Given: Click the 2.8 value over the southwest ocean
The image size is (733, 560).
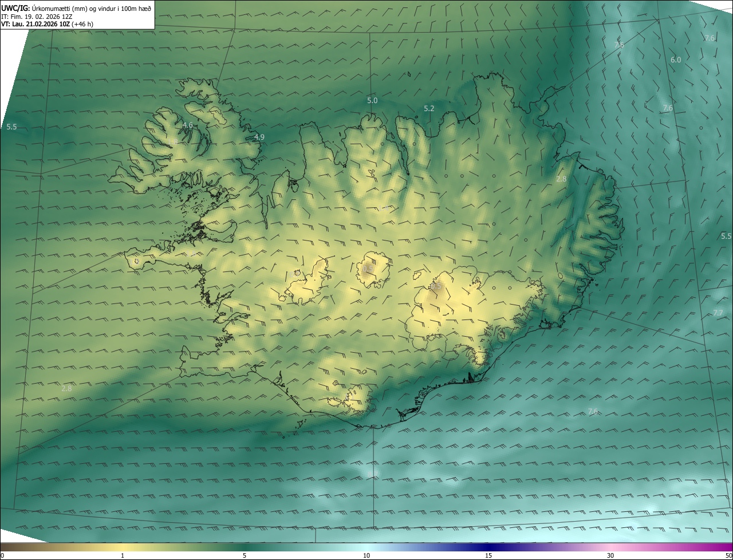Looking at the screenshot, I should tap(66, 388).
